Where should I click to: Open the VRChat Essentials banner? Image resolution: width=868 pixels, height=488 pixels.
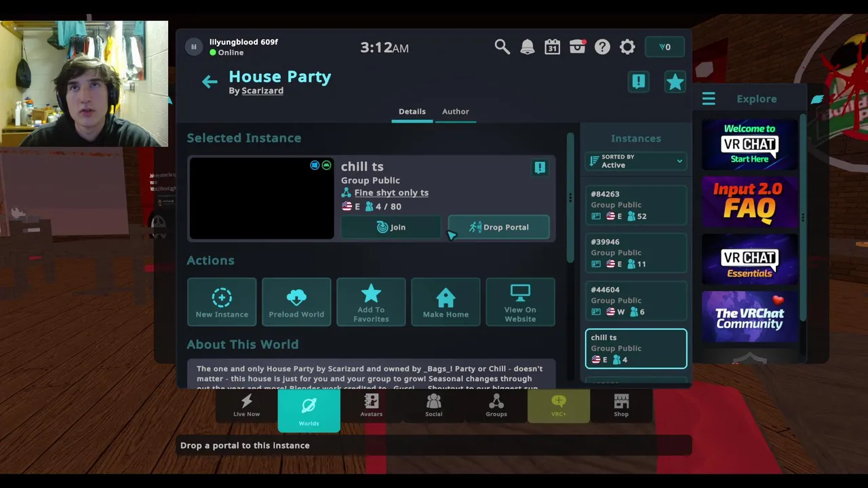pos(749,259)
